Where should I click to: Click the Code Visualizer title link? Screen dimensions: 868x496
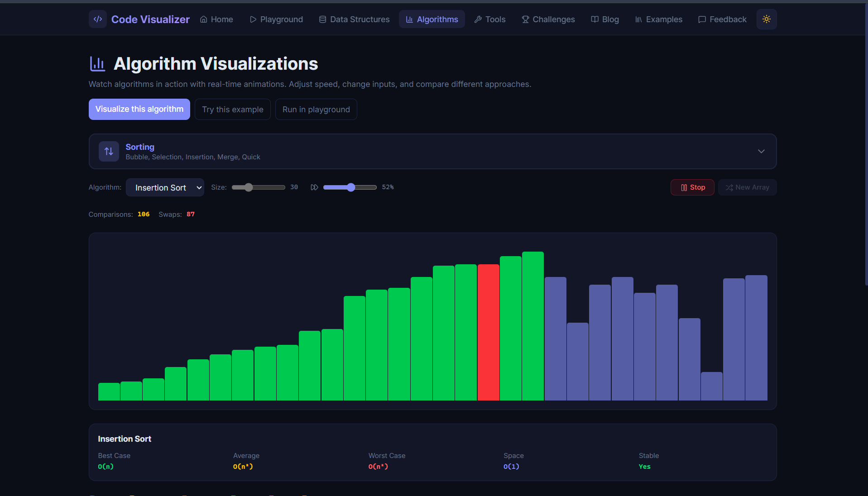[x=150, y=19]
